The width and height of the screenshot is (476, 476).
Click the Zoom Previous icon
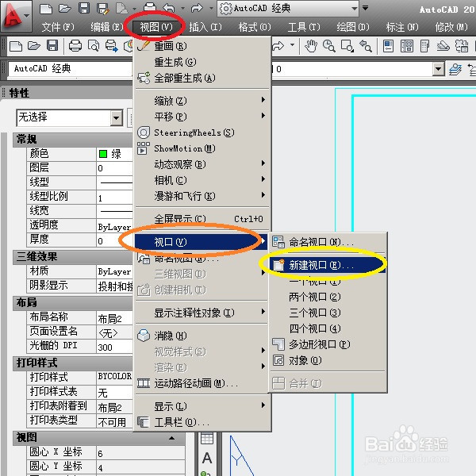coord(366,46)
